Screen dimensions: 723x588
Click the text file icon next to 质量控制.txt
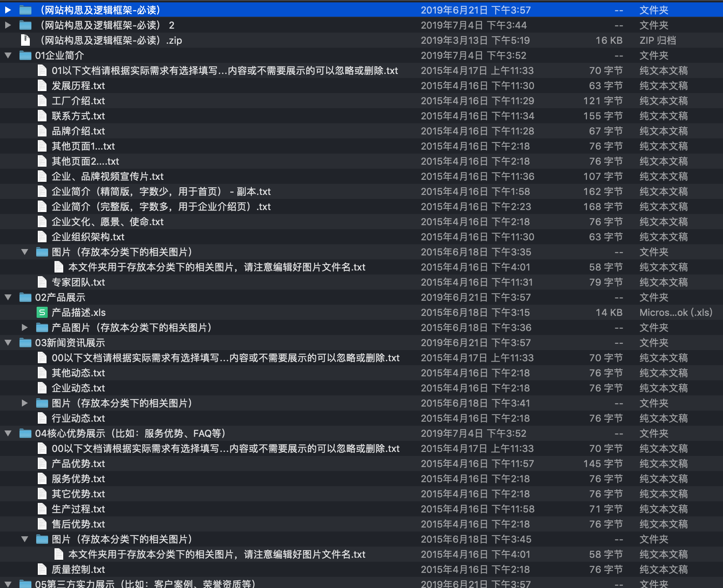42,569
